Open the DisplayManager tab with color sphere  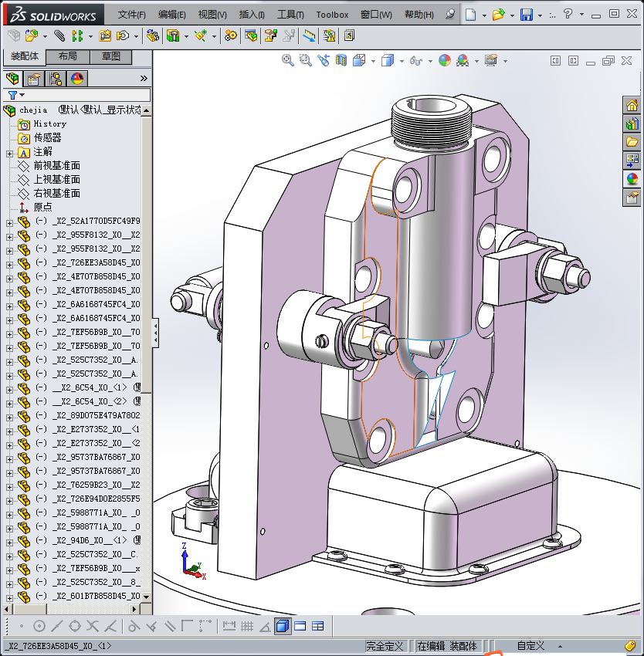tap(76, 79)
